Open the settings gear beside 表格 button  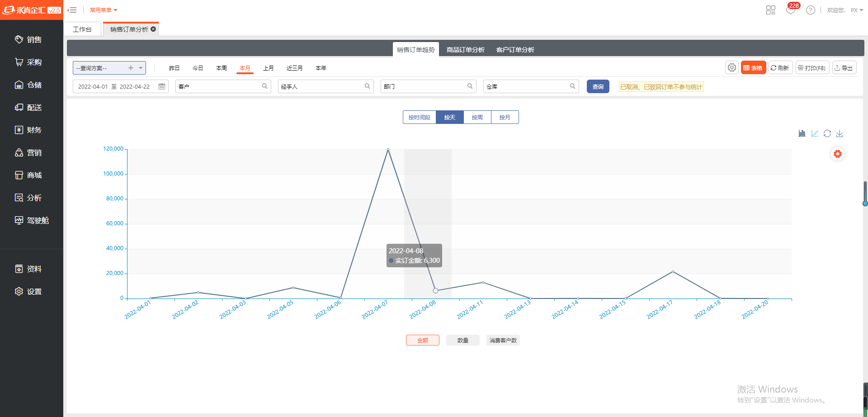pos(731,68)
